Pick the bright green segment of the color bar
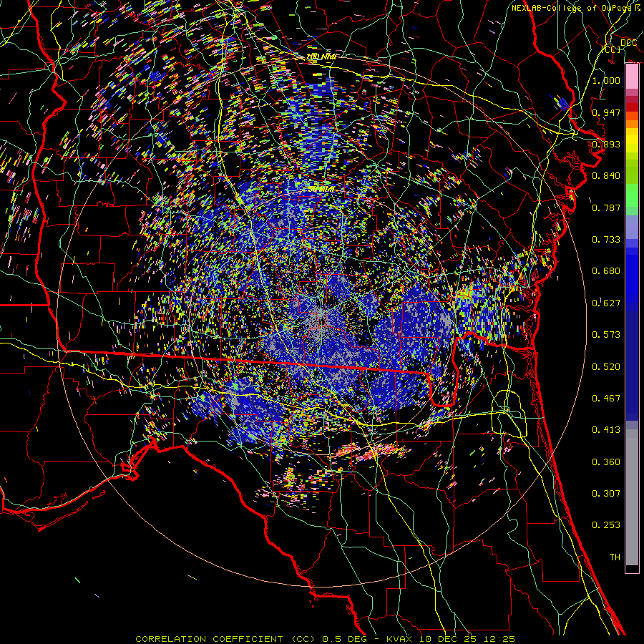 632,195
